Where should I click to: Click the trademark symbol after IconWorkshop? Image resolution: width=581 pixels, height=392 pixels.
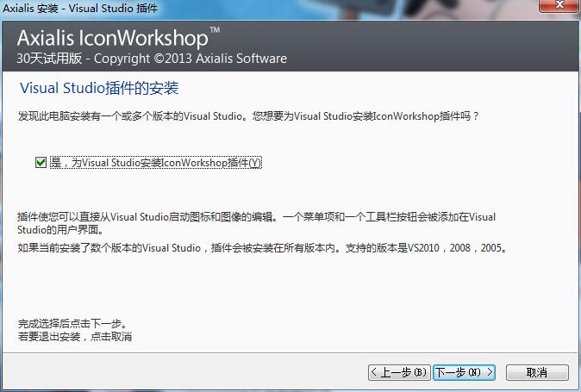[215, 31]
